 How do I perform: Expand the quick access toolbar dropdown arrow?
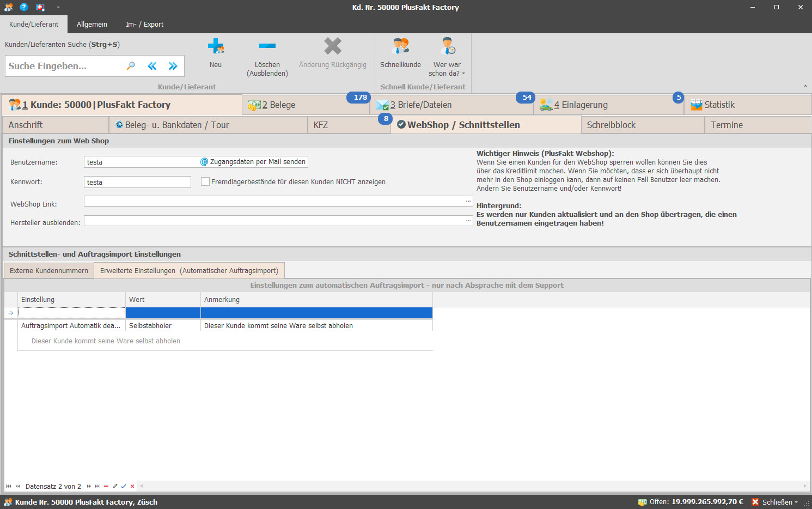[x=58, y=8]
